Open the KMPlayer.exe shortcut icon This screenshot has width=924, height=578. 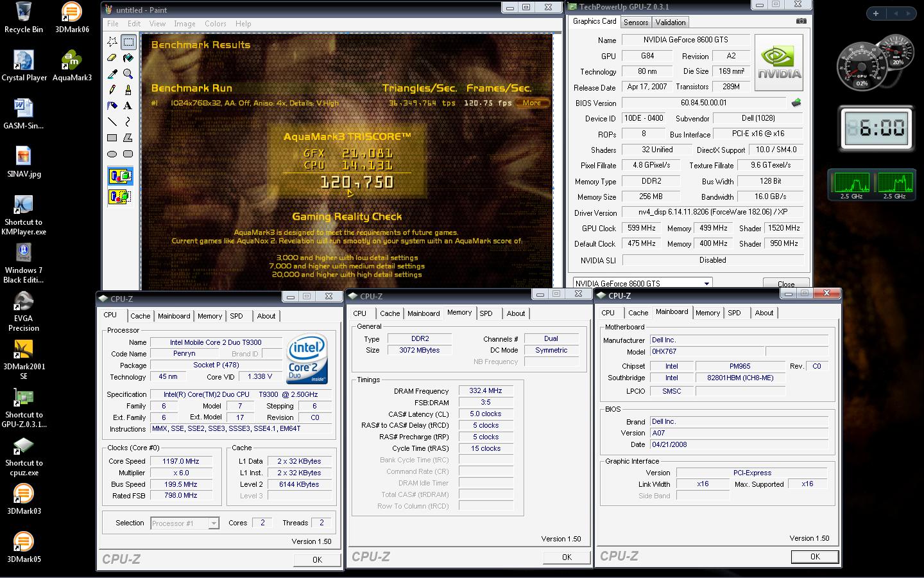pyautogui.click(x=24, y=216)
